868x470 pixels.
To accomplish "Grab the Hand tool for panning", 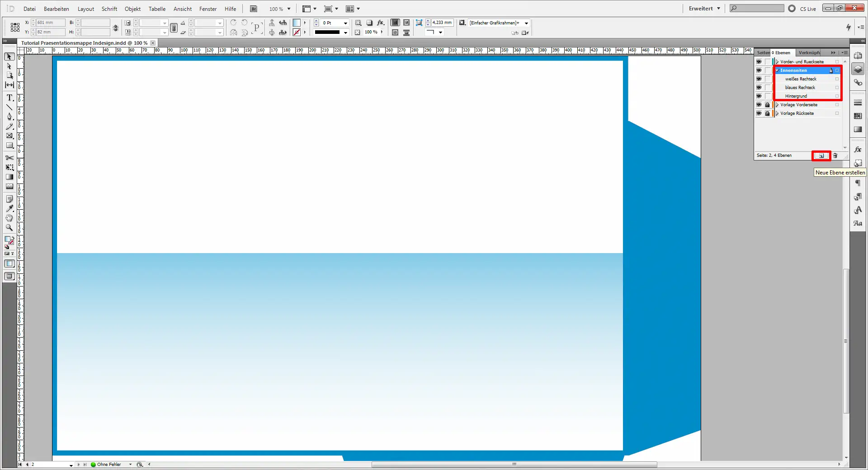I will pyautogui.click(x=9, y=218).
